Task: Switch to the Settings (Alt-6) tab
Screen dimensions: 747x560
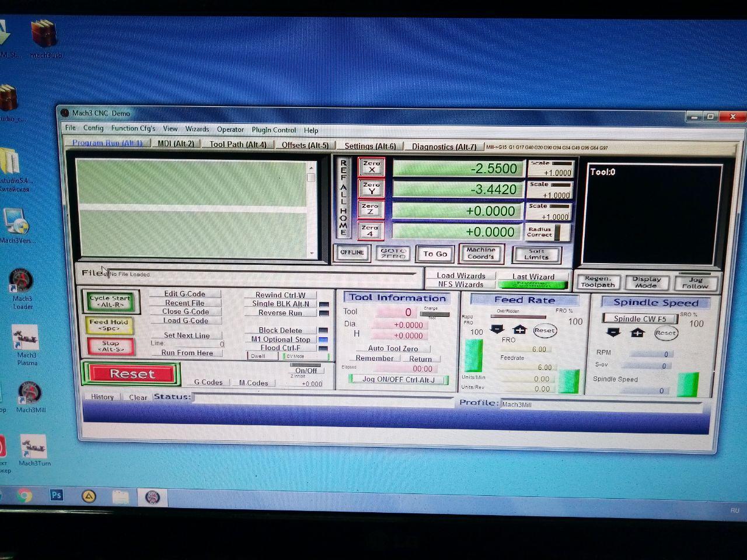Action: coord(370,146)
